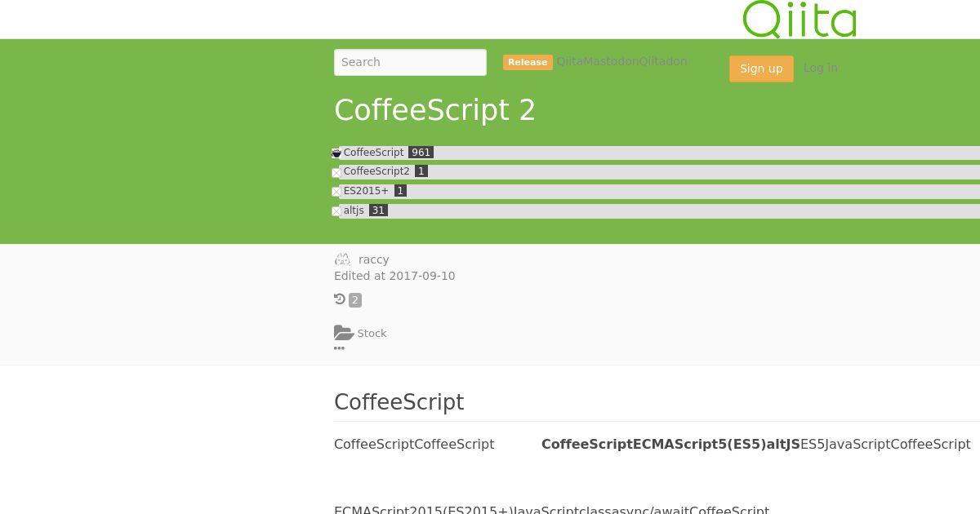
Task: Click the 961 count on CoffeeScript tag
Action: pos(421,153)
